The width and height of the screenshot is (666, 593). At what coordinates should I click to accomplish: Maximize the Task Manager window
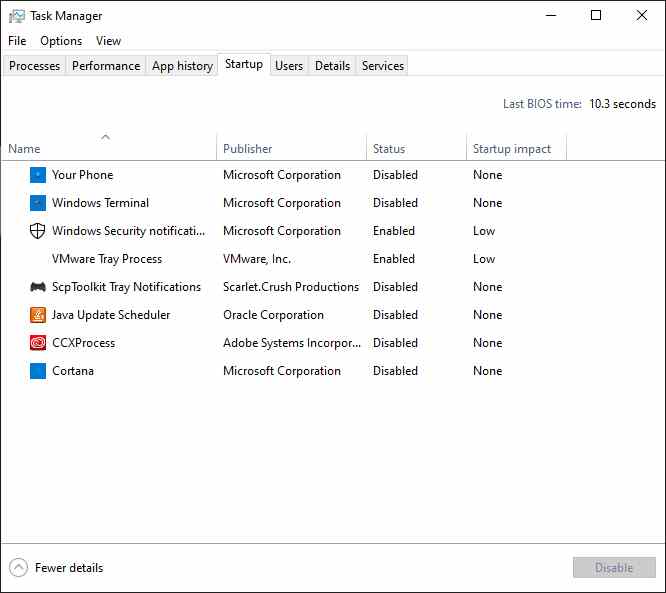coord(596,16)
